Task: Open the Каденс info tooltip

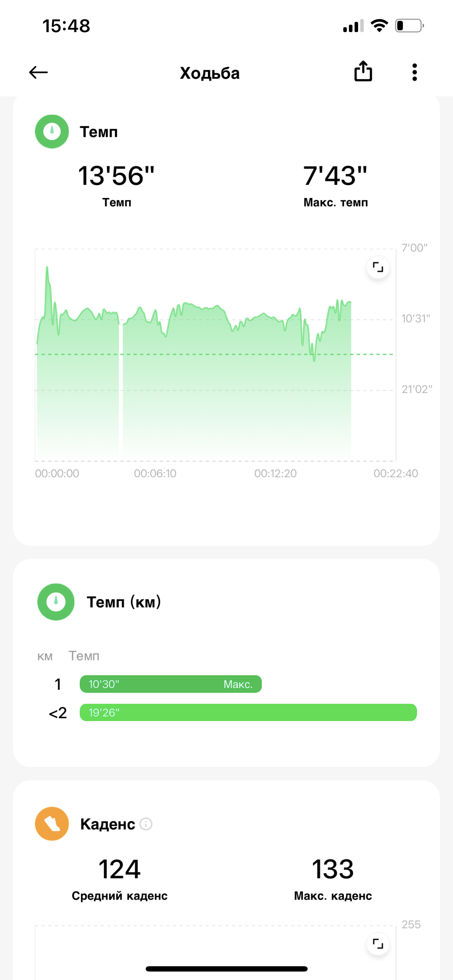Action: tap(146, 824)
